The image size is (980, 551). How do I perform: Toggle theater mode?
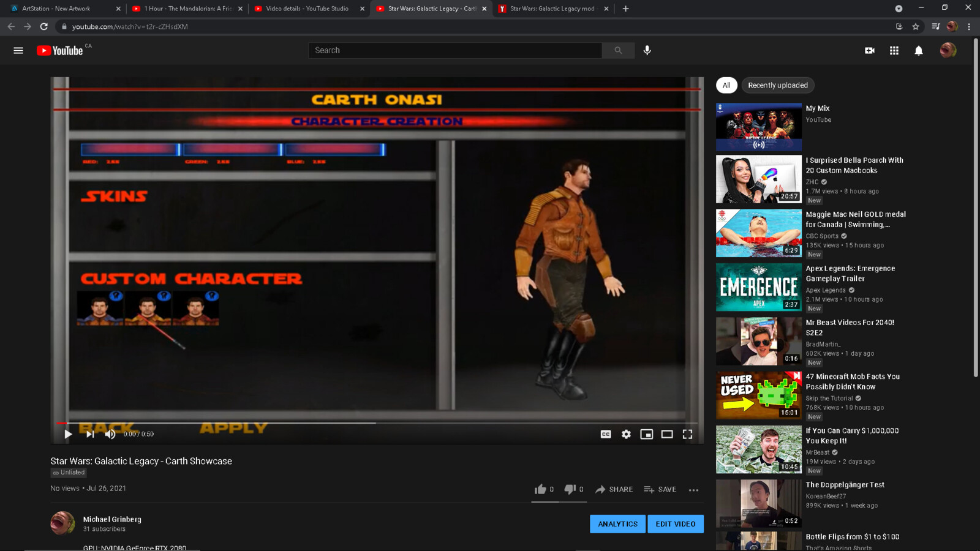tap(667, 434)
